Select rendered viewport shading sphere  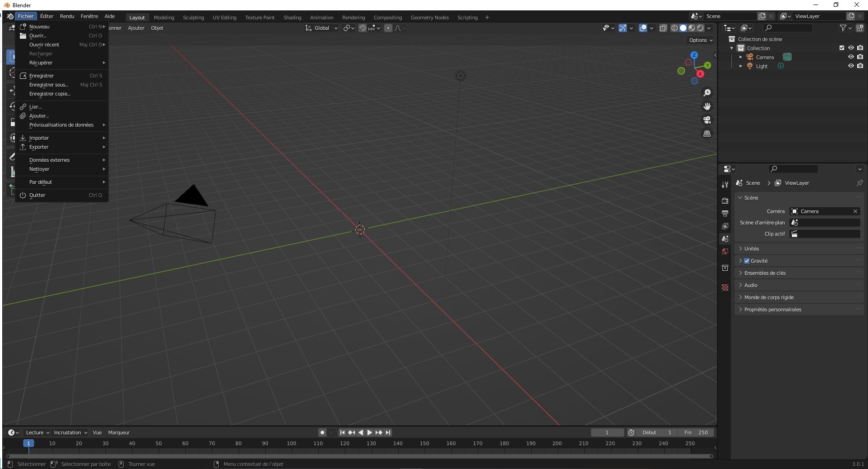pyautogui.click(x=700, y=28)
